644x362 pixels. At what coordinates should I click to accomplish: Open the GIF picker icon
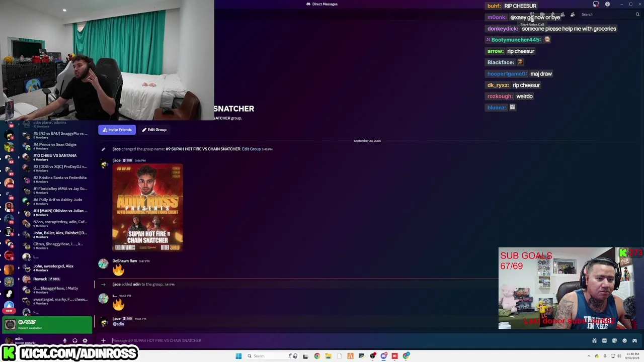pos(604,341)
